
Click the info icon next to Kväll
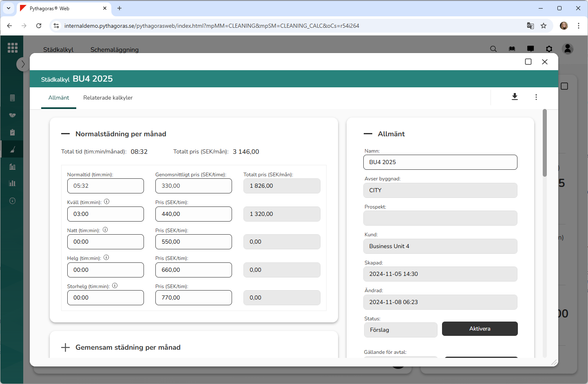pyautogui.click(x=107, y=202)
